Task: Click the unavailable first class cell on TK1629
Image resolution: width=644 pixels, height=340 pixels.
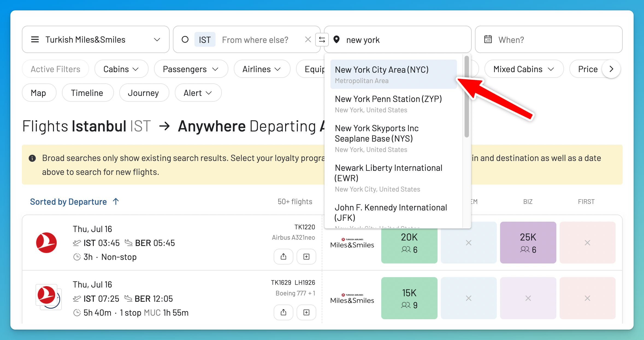Action: pos(587,298)
